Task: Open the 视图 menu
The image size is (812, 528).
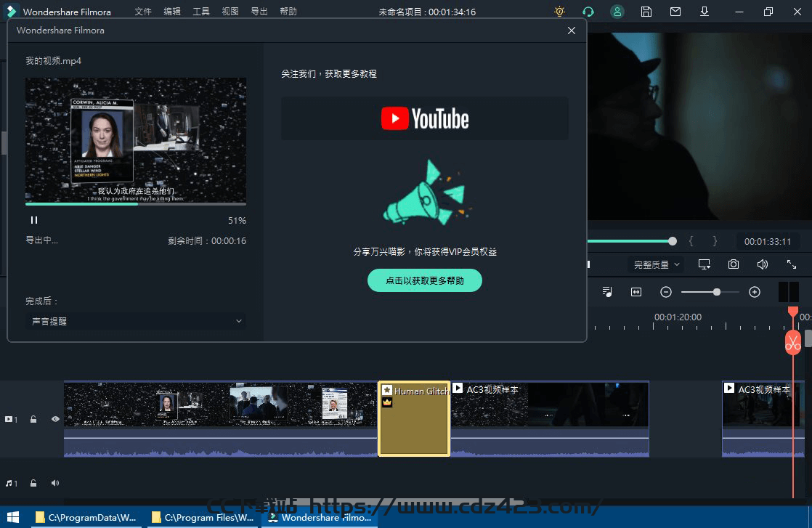Action: tap(230, 12)
